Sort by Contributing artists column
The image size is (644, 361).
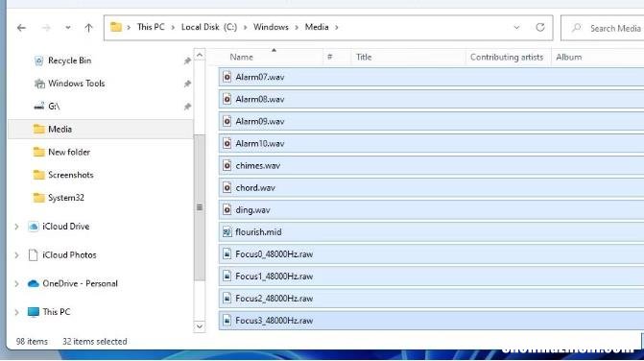pos(507,57)
